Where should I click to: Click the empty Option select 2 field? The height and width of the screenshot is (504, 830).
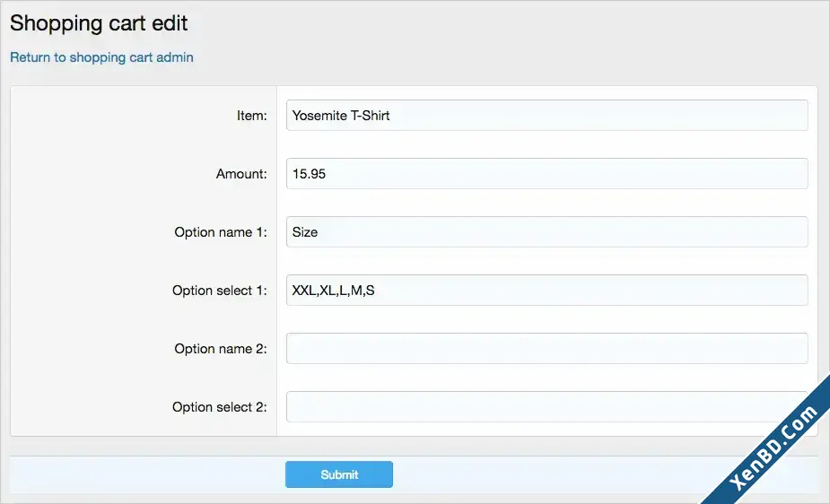546,406
